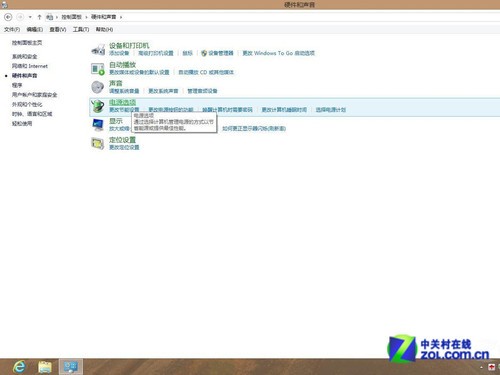Open File Explorer from the taskbar
The width and height of the screenshot is (500, 375).
45,367
